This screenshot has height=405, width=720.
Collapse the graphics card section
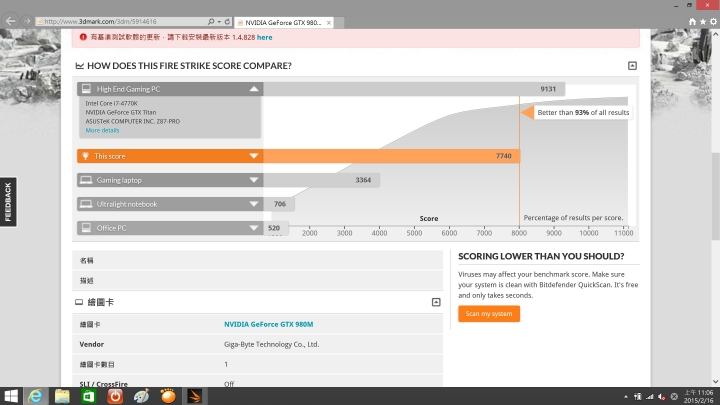(436, 302)
